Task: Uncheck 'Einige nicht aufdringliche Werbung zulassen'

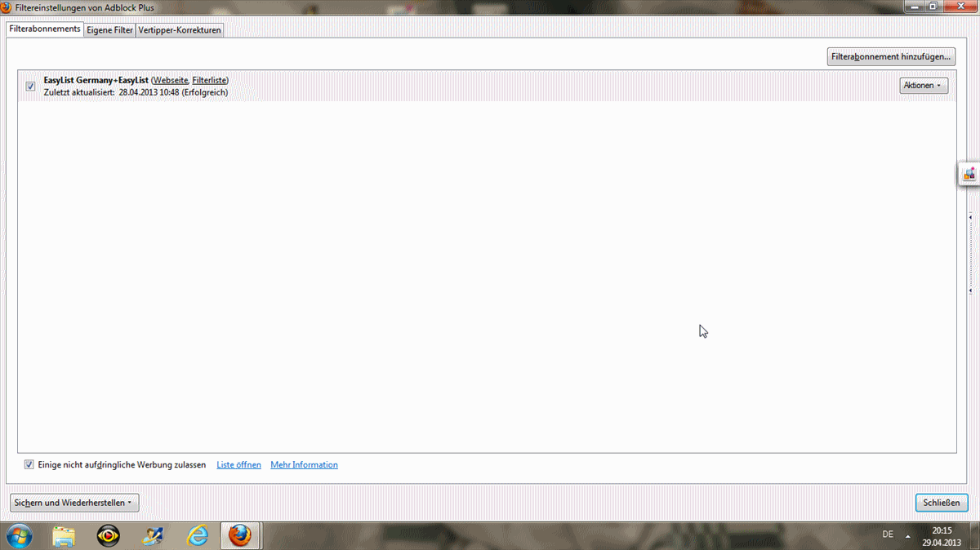Action: (x=29, y=465)
